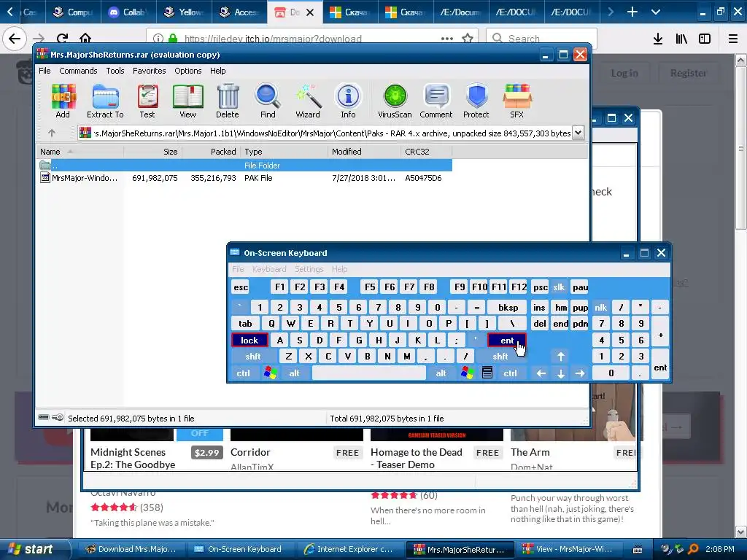Open View - MrsMajor taskbar window
The image size is (747, 560).
pyautogui.click(x=568, y=549)
